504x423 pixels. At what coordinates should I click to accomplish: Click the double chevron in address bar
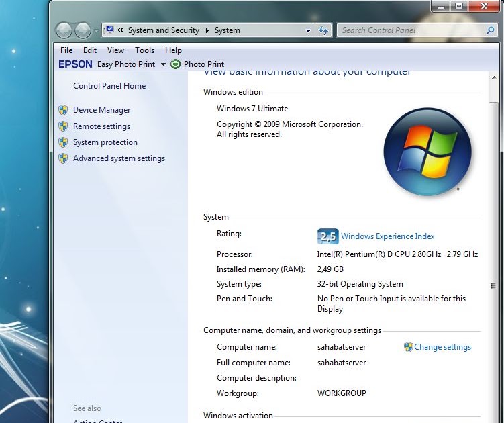coord(120,30)
